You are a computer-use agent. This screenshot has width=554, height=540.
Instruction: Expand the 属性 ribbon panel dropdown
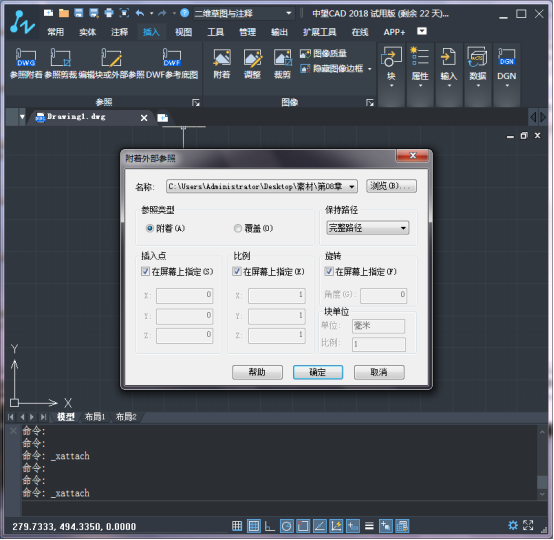tap(420, 86)
